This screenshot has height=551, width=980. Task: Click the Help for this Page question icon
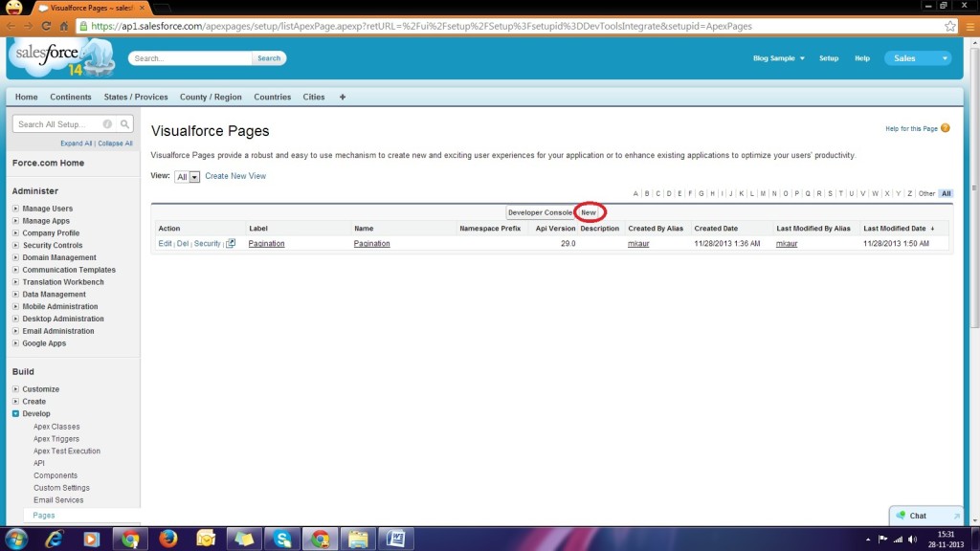pyautogui.click(x=945, y=128)
